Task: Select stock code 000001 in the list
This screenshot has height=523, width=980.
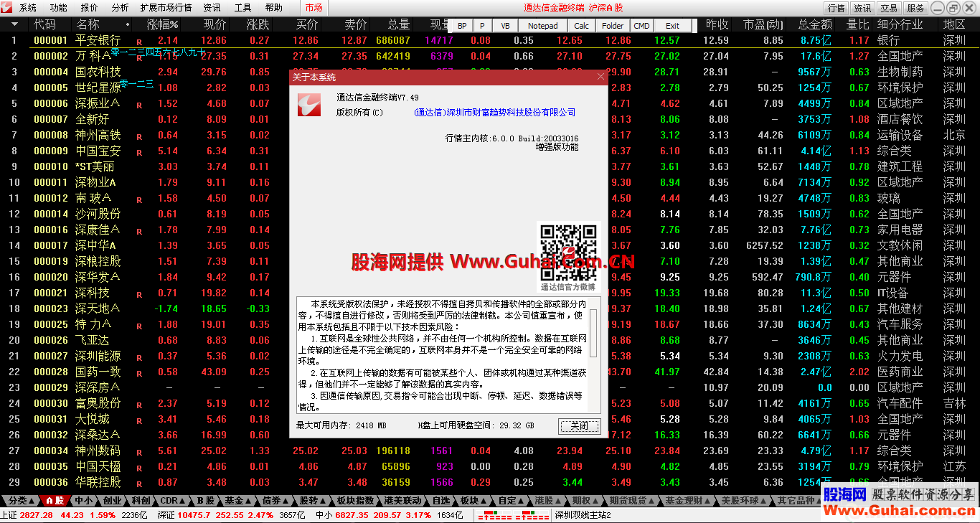Action: click(50, 41)
